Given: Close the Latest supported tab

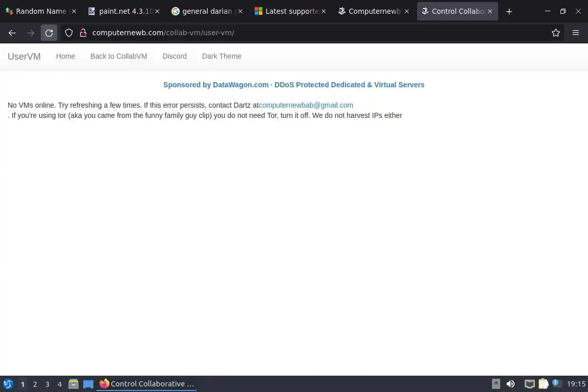Looking at the screenshot, I should click(x=324, y=11).
